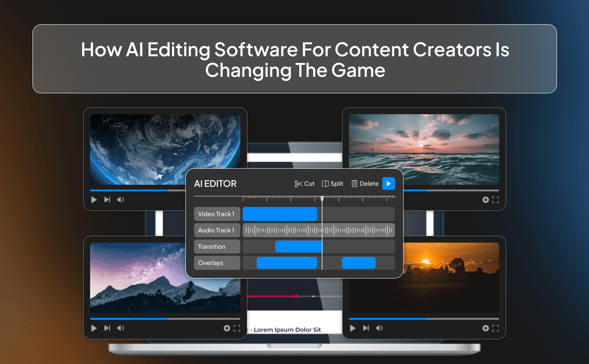This screenshot has width=589, height=364.
Task: Click the blue clip on Video Track 1
Action: click(x=280, y=214)
